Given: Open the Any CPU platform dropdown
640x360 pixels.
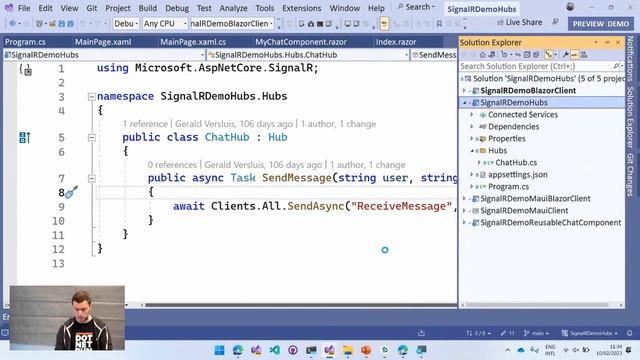Looking at the screenshot, I should pyautogui.click(x=164, y=24).
